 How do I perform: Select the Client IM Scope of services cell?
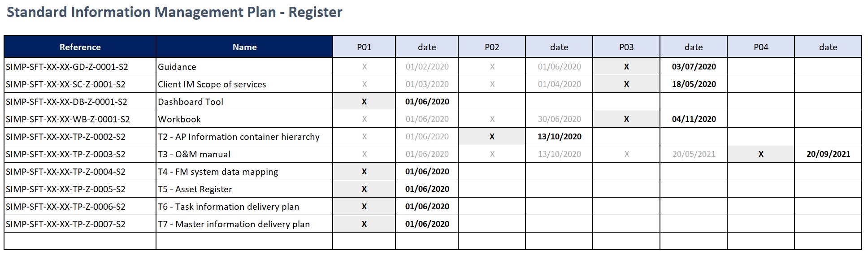(212, 84)
